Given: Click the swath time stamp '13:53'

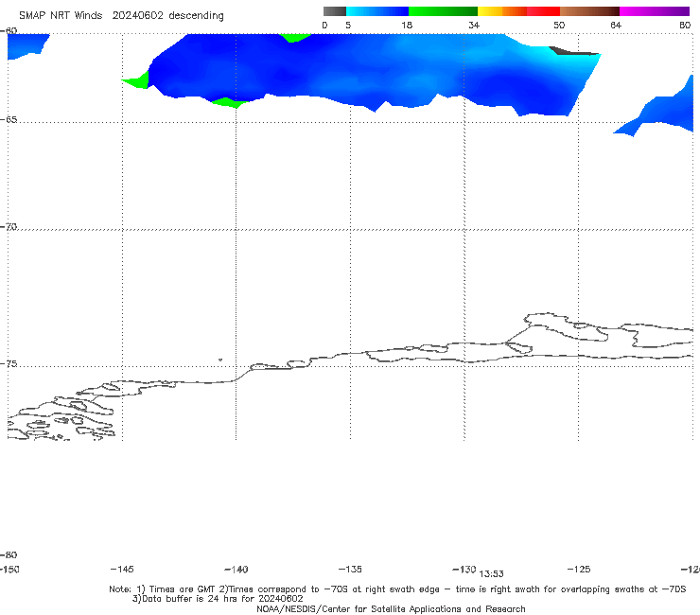Looking at the screenshot, I should 492,574.
